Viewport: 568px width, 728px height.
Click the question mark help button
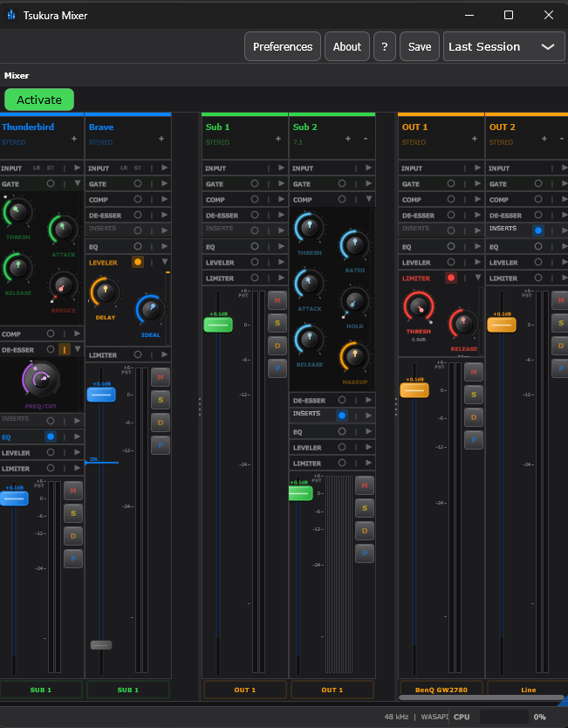(x=385, y=46)
